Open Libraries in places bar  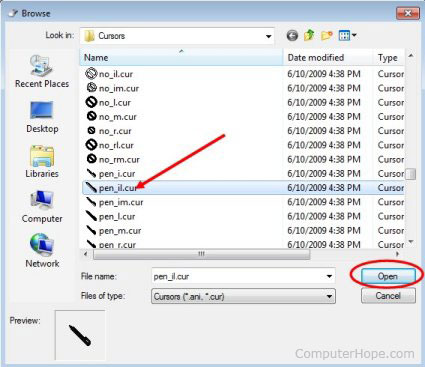coord(42,162)
